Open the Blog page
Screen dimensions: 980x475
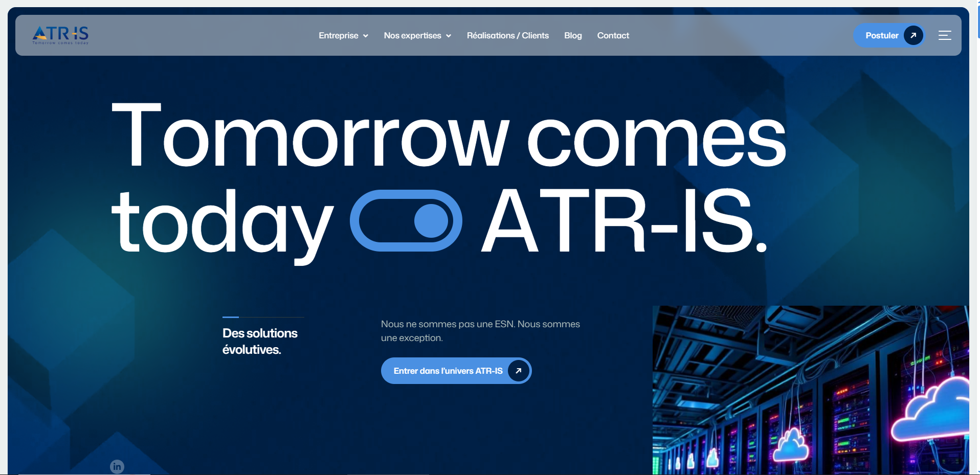pos(573,35)
